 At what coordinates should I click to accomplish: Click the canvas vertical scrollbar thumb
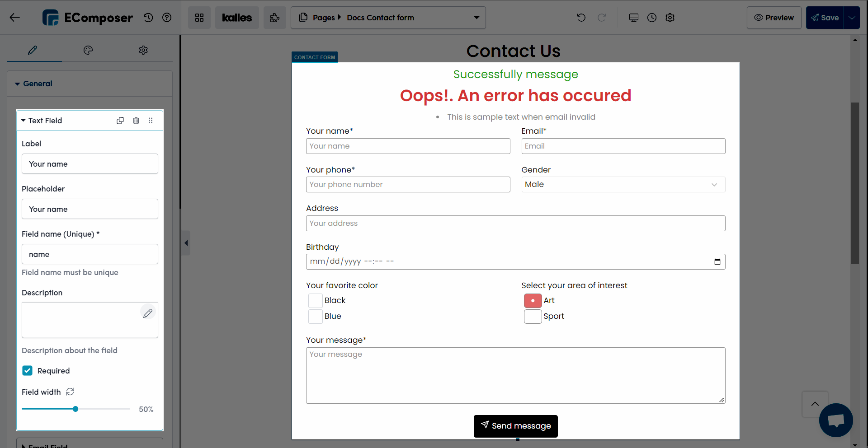[x=855, y=183]
